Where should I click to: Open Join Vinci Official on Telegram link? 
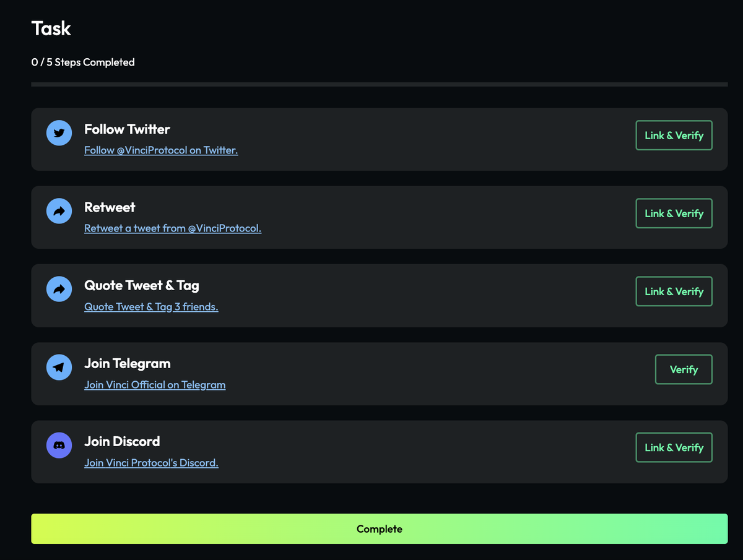[x=155, y=385]
